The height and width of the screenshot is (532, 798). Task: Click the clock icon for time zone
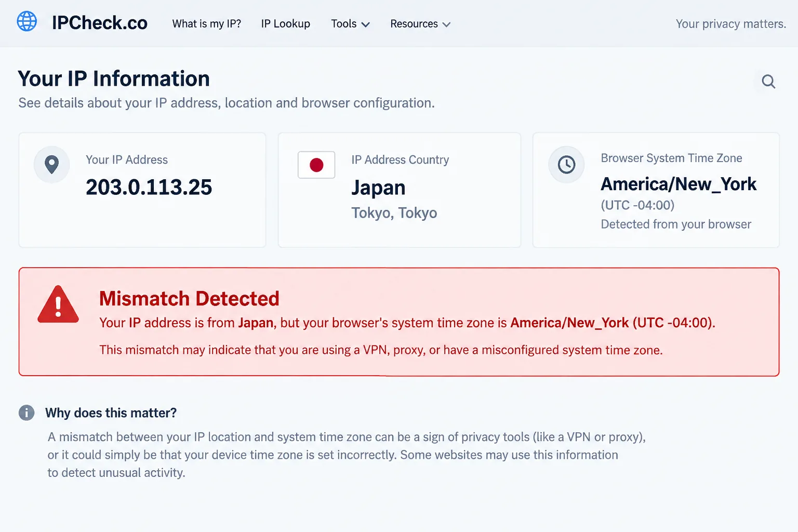[x=566, y=165]
